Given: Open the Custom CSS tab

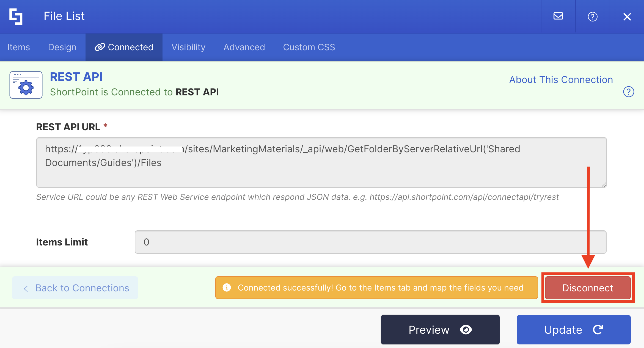Looking at the screenshot, I should coord(309,47).
